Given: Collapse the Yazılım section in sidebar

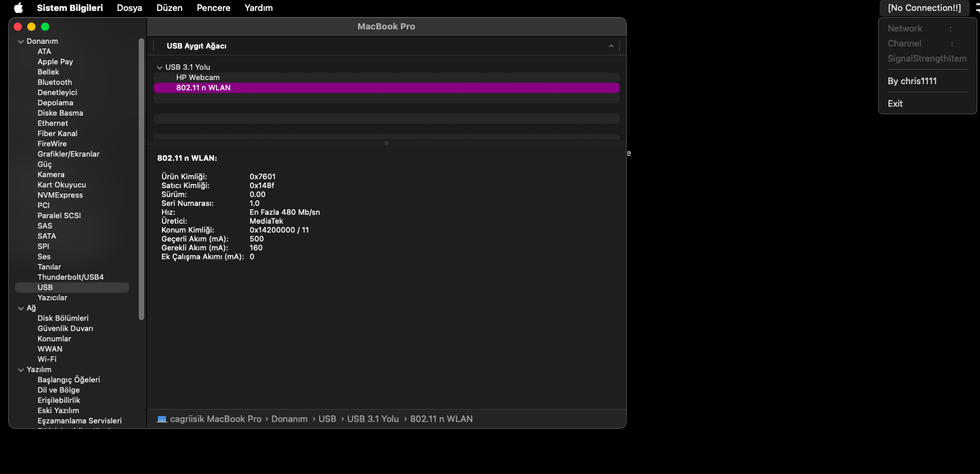Looking at the screenshot, I should pyautogui.click(x=21, y=370).
